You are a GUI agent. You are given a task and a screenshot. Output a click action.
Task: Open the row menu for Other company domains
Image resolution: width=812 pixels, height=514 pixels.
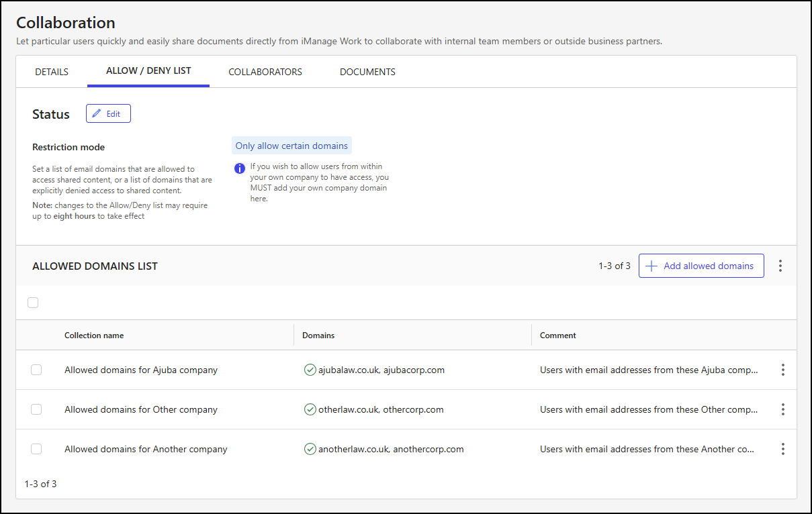tap(783, 409)
